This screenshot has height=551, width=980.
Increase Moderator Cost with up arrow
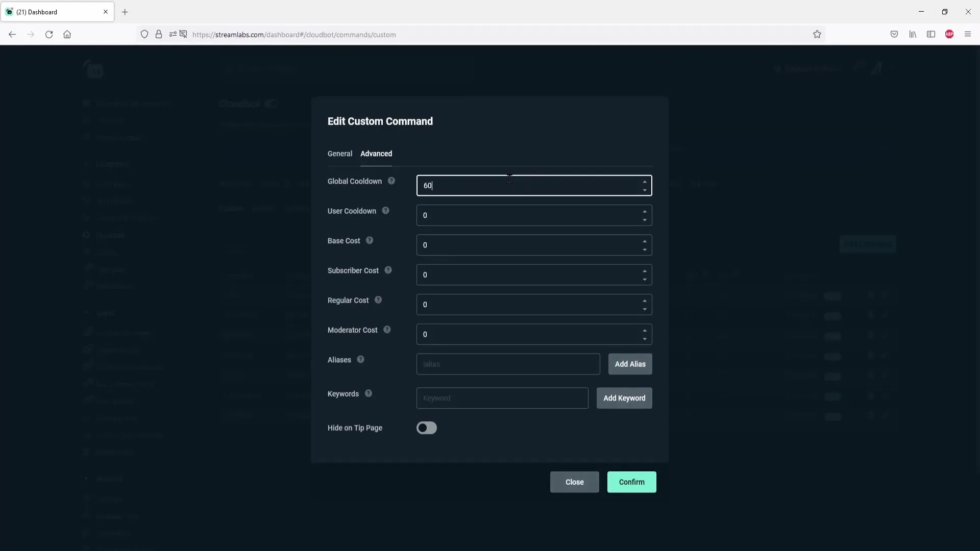coord(645,330)
